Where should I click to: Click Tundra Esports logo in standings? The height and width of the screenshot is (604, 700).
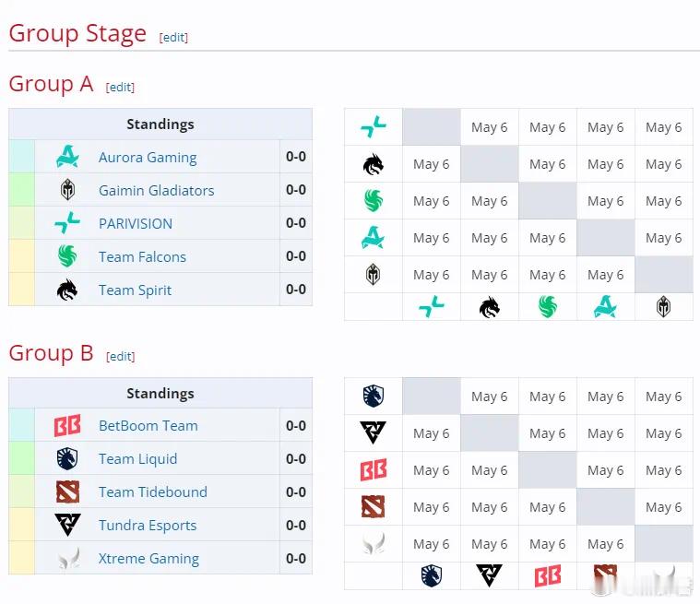[67, 525]
